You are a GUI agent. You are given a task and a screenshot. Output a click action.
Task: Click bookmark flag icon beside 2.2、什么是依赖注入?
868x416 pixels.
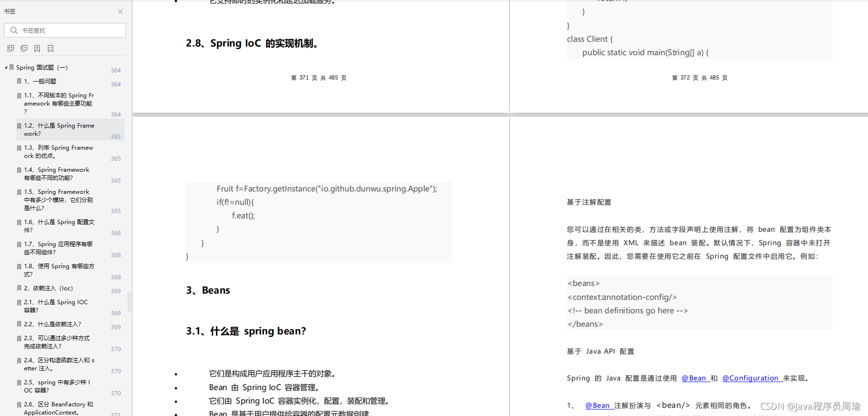(19, 324)
